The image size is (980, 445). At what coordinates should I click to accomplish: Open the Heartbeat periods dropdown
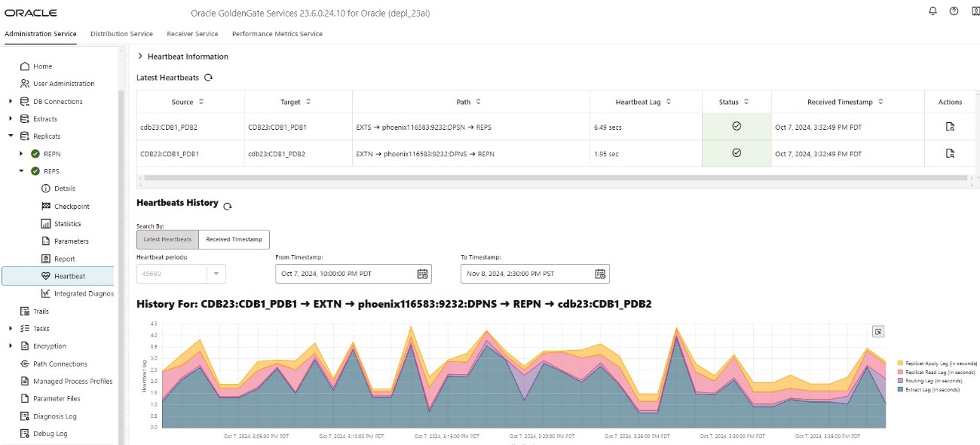click(x=215, y=274)
